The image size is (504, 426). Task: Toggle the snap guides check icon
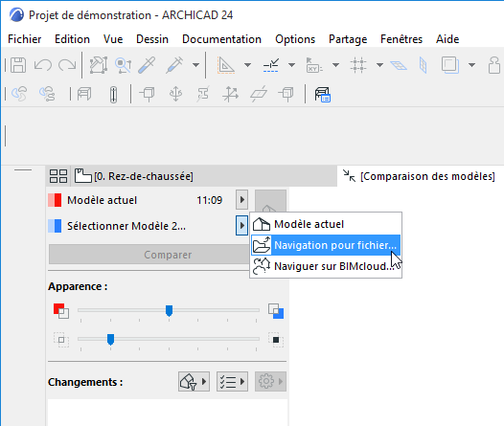point(271,65)
